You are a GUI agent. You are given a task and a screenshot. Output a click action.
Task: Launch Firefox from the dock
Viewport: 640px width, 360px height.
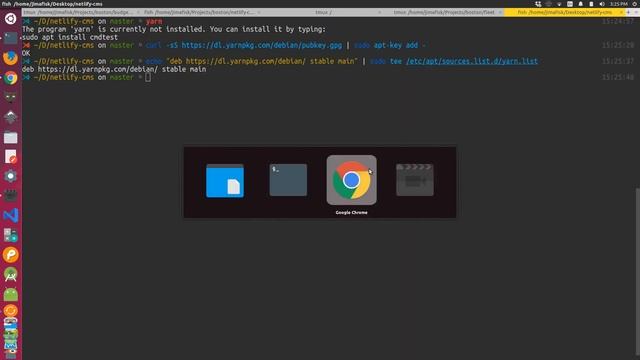(11, 58)
